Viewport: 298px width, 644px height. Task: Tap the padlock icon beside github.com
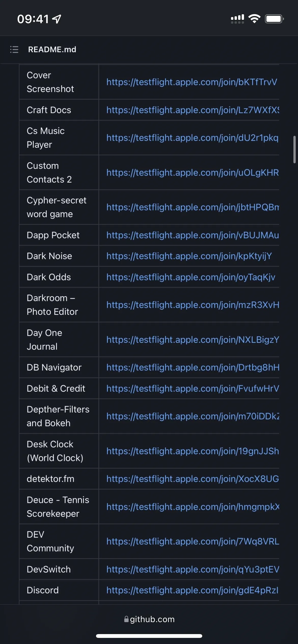(126, 619)
